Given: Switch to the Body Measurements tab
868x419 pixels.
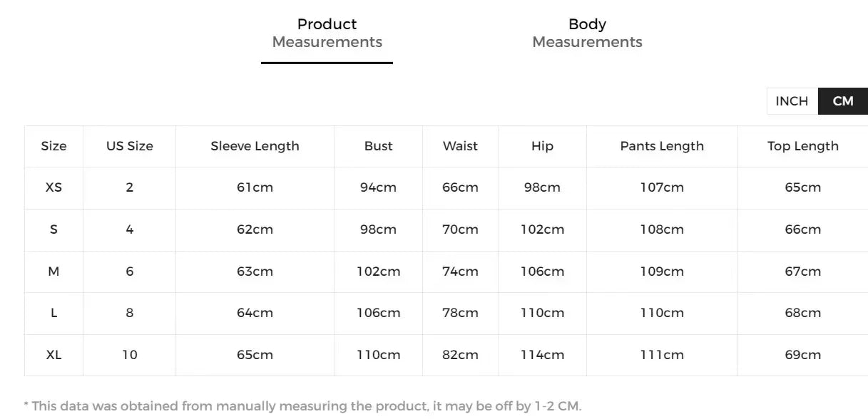Looking at the screenshot, I should pyautogui.click(x=586, y=32).
